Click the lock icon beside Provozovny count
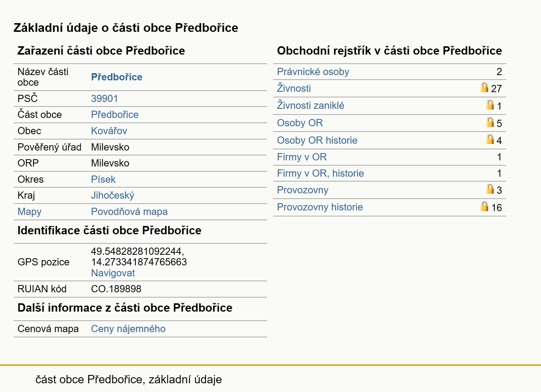The image size is (541, 392). tap(490, 189)
